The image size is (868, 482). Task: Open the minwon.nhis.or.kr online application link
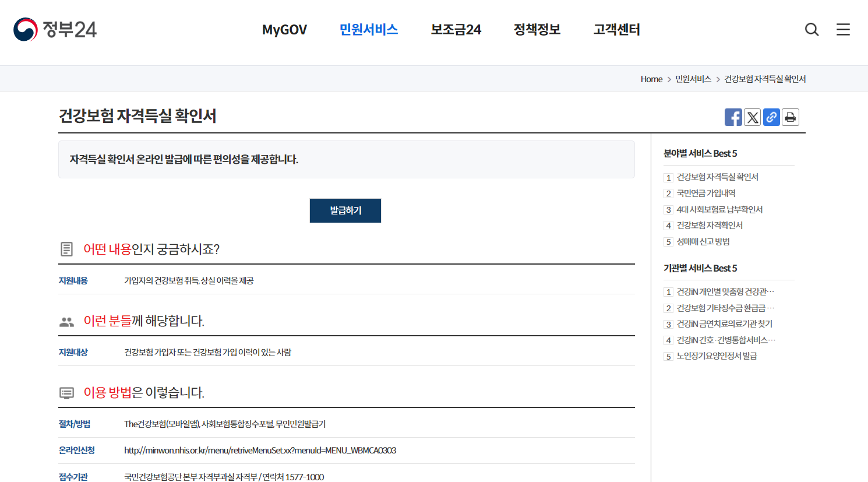[x=259, y=450]
